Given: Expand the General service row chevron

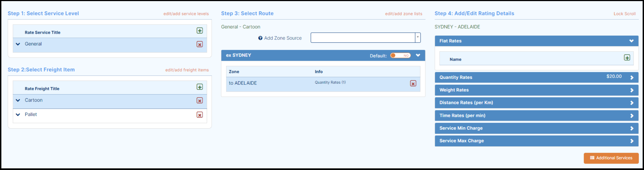Looking at the screenshot, I should (18, 44).
